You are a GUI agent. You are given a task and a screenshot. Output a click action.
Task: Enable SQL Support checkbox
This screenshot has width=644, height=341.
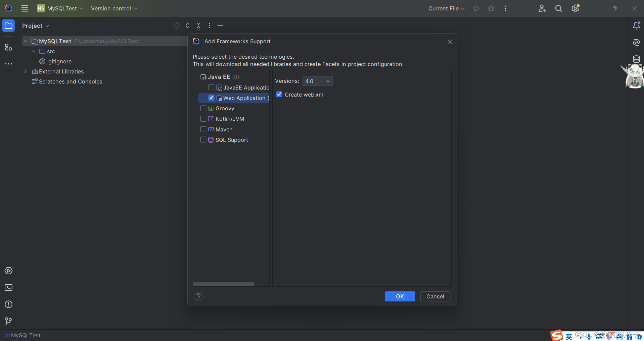pos(203,139)
